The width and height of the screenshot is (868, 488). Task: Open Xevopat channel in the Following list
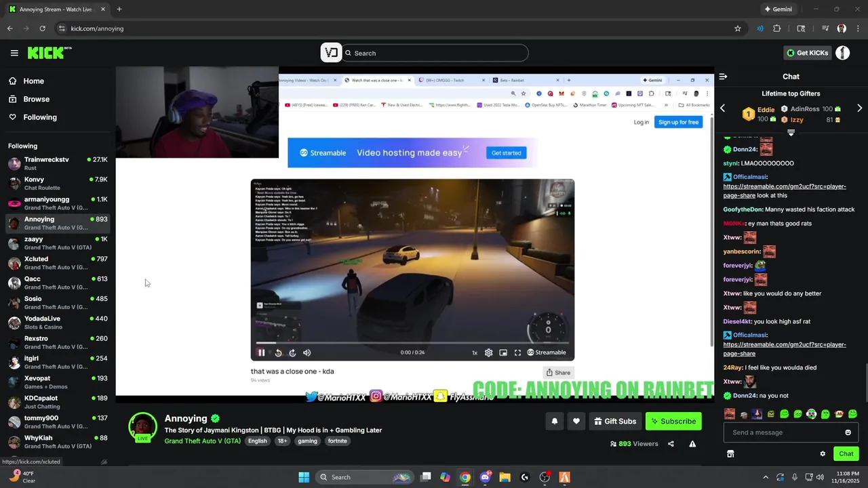(x=58, y=382)
